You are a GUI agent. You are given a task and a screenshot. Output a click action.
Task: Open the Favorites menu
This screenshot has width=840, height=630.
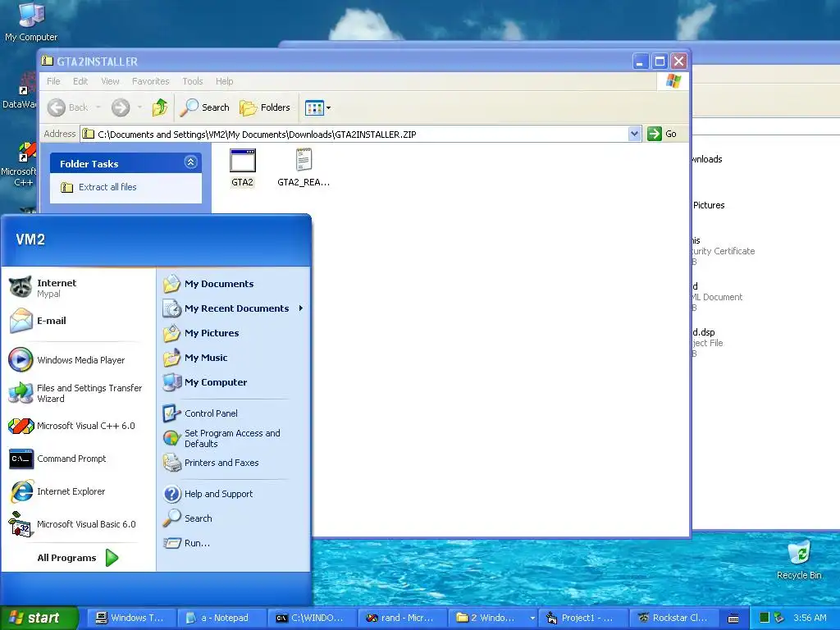pyautogui.click(x=151, y=81)
